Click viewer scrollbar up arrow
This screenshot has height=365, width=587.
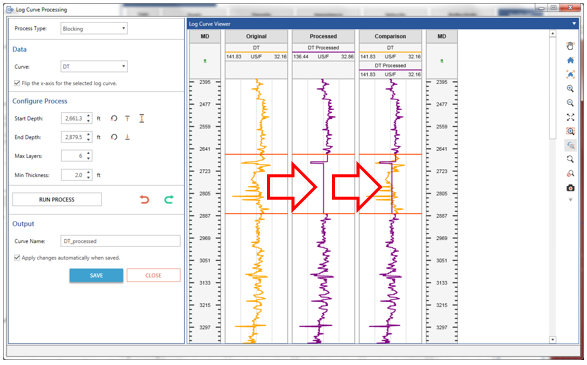pos(553,34)
